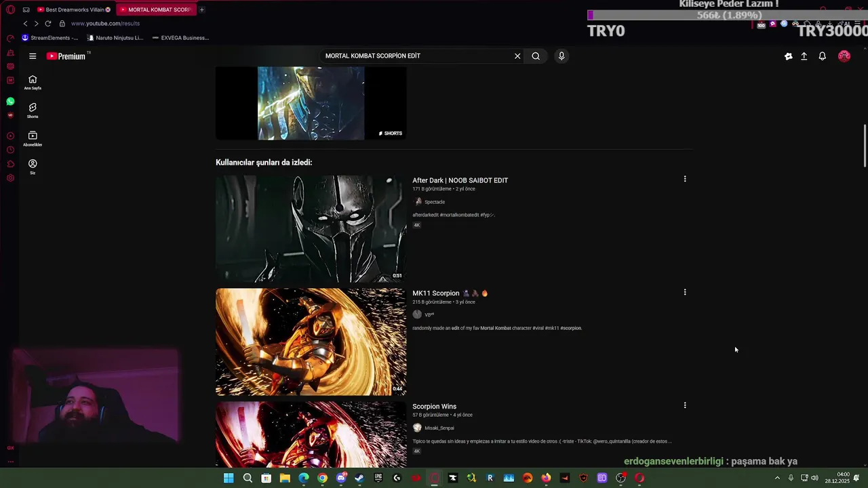
Task: Click the star-shaped icon beside upload
Action: (x=788, y=56)
